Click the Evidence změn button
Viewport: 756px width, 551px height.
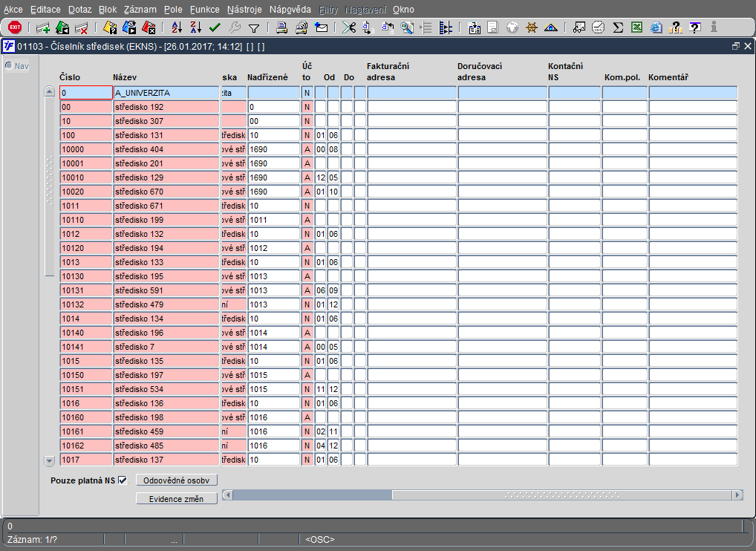[x=177, y=499]
